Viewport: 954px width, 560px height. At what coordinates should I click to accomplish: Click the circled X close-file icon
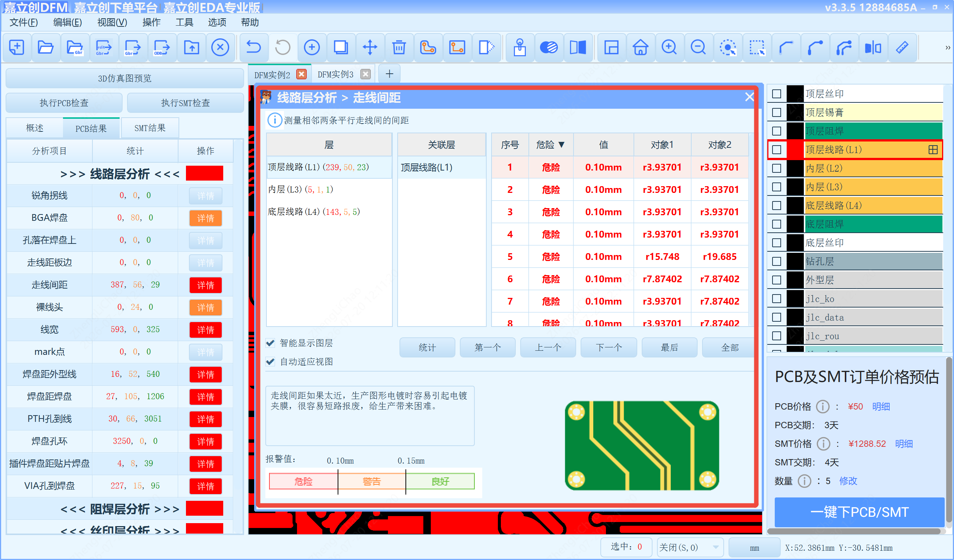click(x=220, y=48)
